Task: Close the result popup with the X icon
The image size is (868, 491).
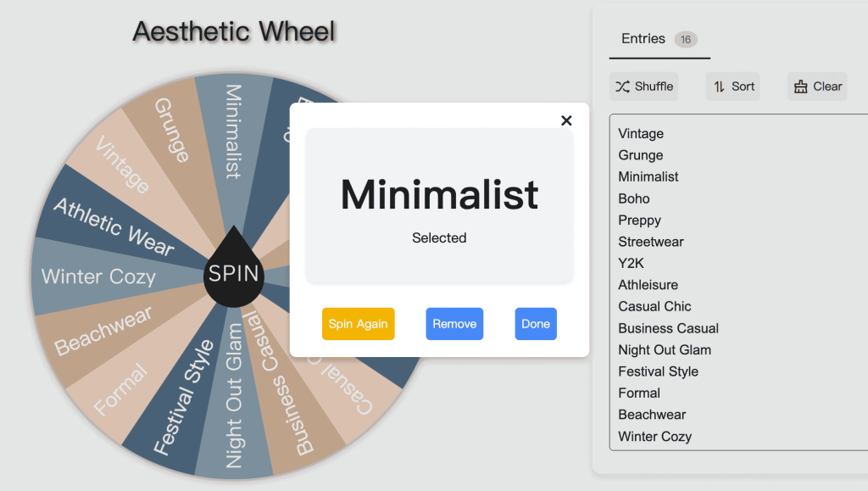Action: (x=566, y=120)
